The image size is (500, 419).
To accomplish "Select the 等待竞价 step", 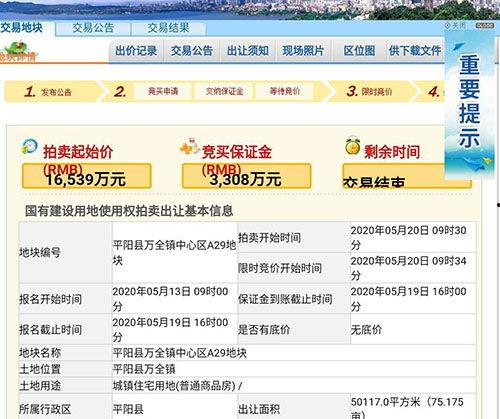I will point(284,91).
